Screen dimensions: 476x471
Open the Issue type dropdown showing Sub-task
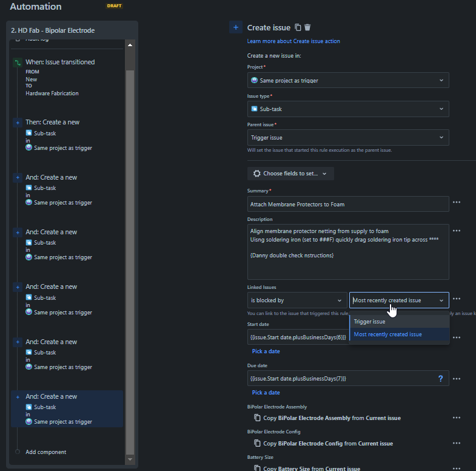click(348, 109)
